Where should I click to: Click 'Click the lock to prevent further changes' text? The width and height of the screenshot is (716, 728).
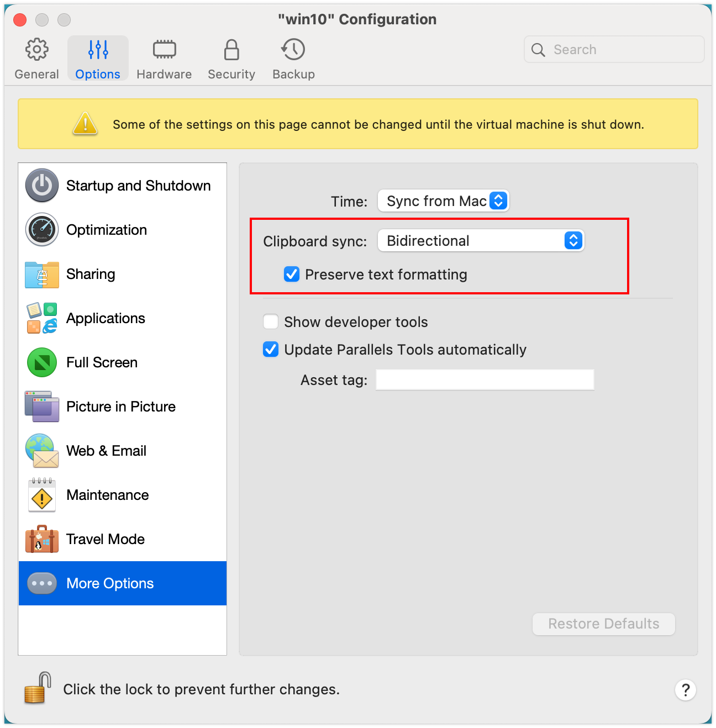coord(201,689)
